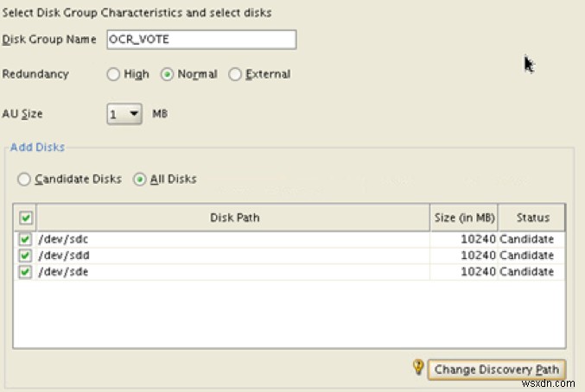This screenshot has height=392, width=585.
Task: Uncheck the /dev/sdd disk checkbox
Action: click(x=26, y=256)
